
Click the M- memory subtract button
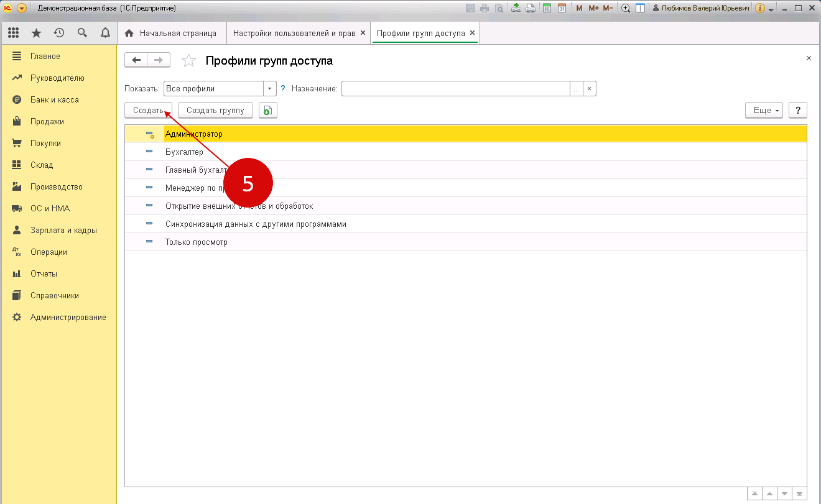[x=608, y=8]
